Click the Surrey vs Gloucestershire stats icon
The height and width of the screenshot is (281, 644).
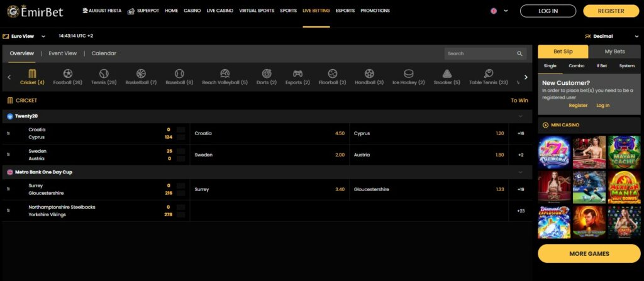coord(8,189)
